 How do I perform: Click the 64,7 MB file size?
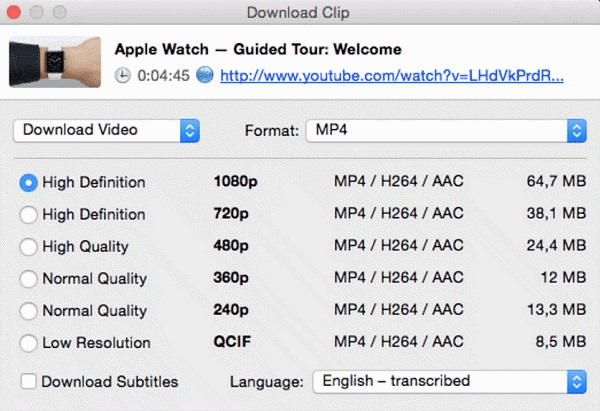(556, 181)
